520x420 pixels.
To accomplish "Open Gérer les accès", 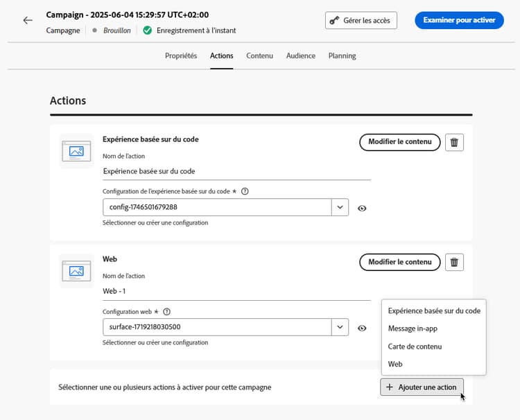I will pos(361,20).
